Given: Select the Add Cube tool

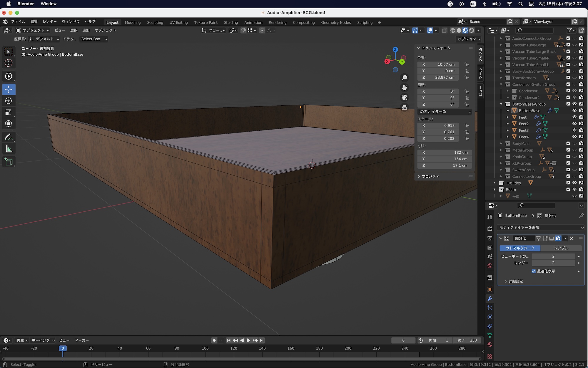Looking at the screenshot, I should [9, 162].
